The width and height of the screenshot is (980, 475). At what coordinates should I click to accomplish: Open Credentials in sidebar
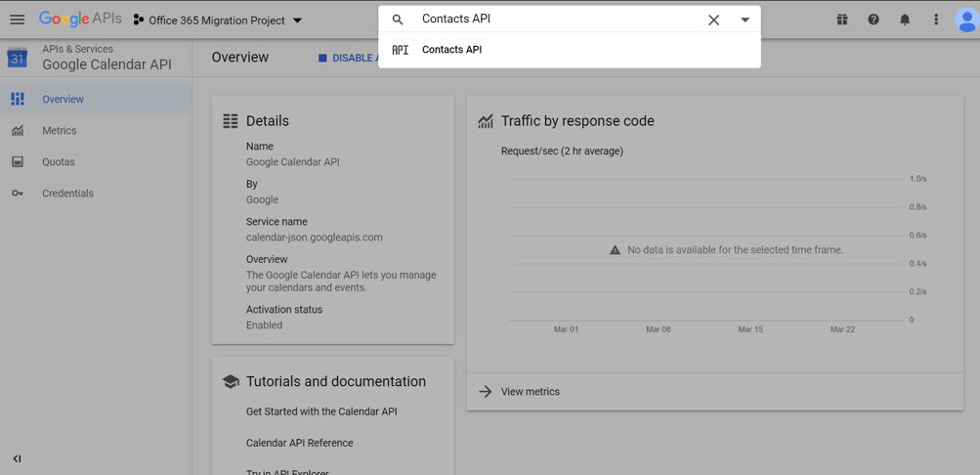[67, 194]
